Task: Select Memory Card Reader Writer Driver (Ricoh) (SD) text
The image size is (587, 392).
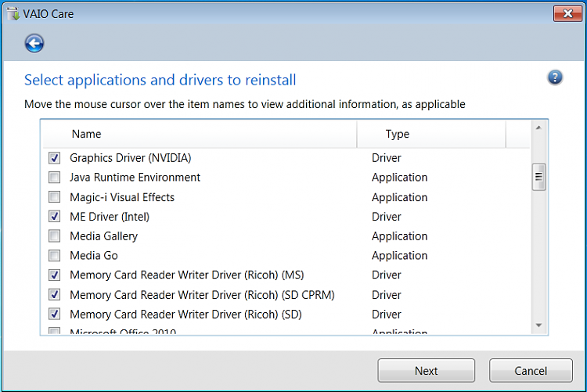Action: (x=185, y=315)
